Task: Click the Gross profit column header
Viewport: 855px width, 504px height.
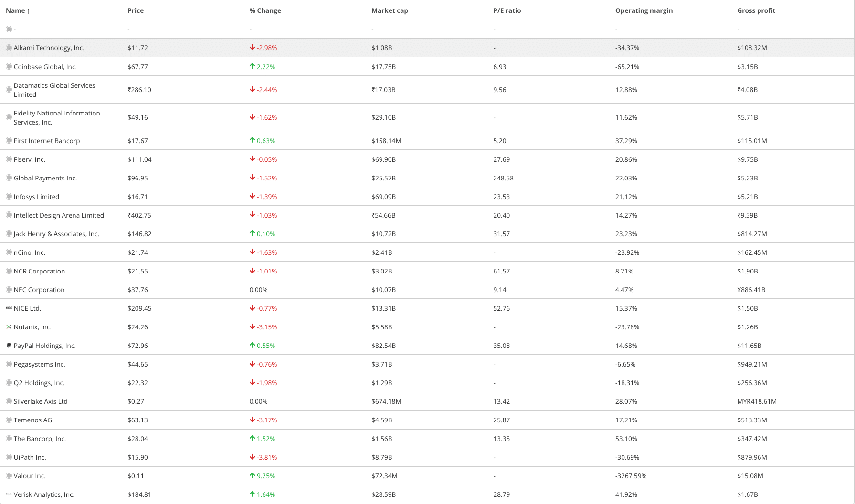Action: [756, 10]
